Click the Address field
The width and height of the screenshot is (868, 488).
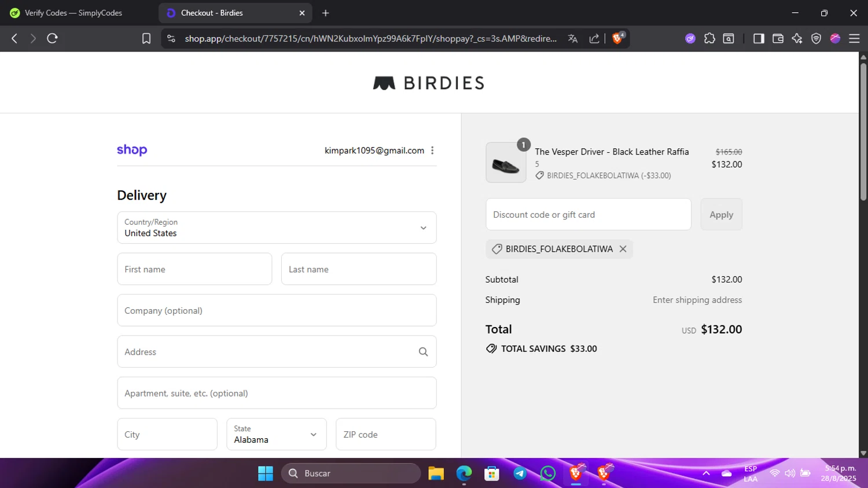[x=277, y=352]
